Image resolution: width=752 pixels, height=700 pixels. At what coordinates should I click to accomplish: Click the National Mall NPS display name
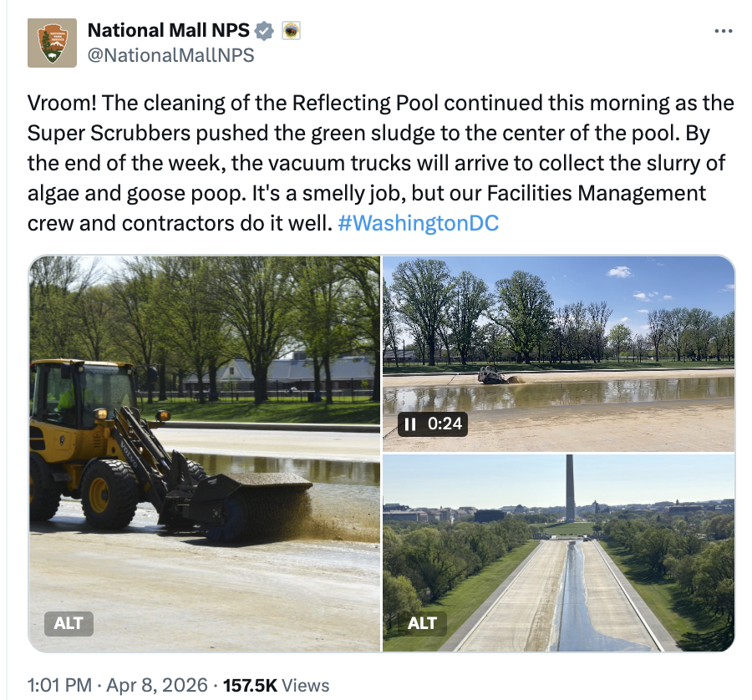(168, 30)
